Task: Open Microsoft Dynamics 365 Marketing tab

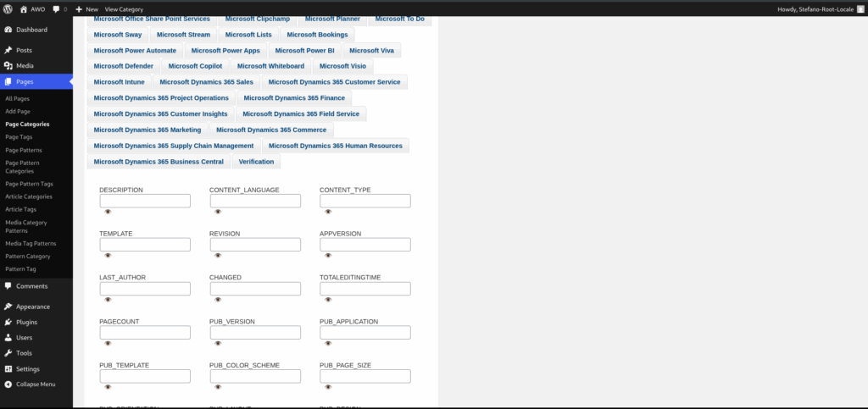Action: click(147, 130)
